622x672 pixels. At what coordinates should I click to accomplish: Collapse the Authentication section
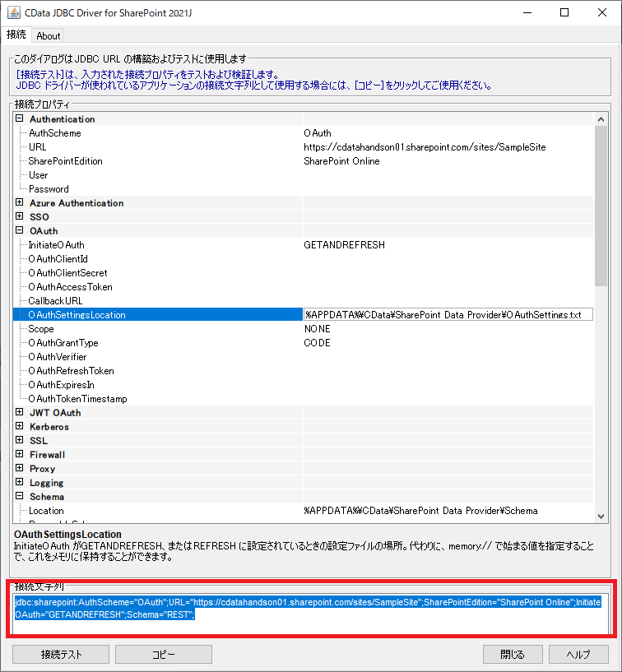coord(19,118)
